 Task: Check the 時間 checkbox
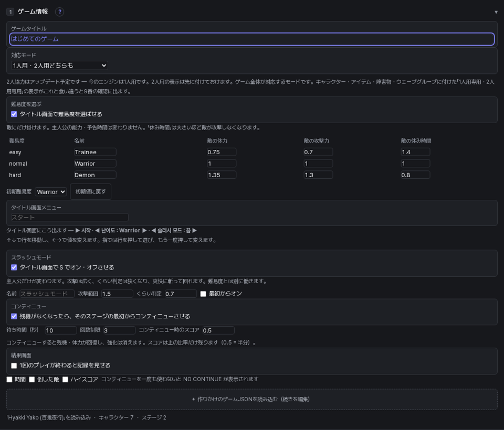9,380
